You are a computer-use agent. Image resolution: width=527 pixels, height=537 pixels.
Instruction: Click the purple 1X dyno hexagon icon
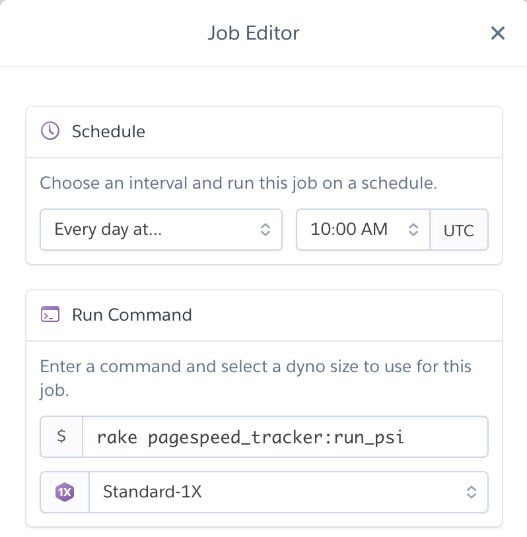(x=65, y=492)
